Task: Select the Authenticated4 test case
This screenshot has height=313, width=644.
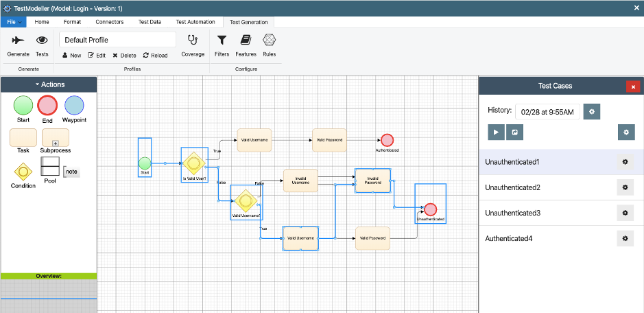Action: (x=561, y=239)
